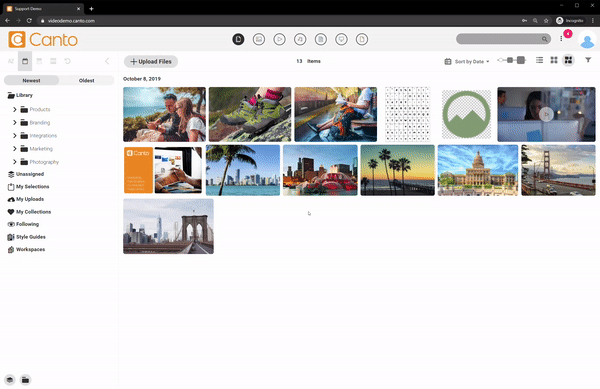Open the Golden Gate Bridge thumbnail
Image resolution: width=600 pixels, height=389 pixels.
coord(558,170)
